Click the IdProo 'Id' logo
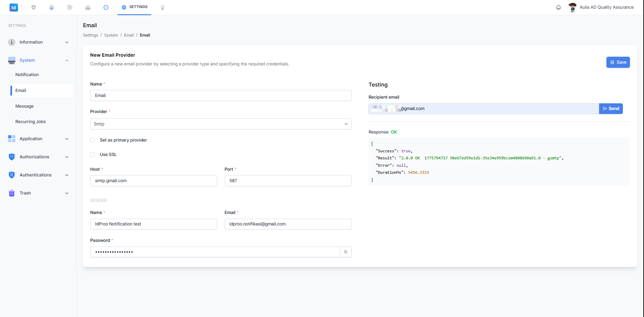The width and height of the screenshot is (644, 317). [x=14, y=7]
